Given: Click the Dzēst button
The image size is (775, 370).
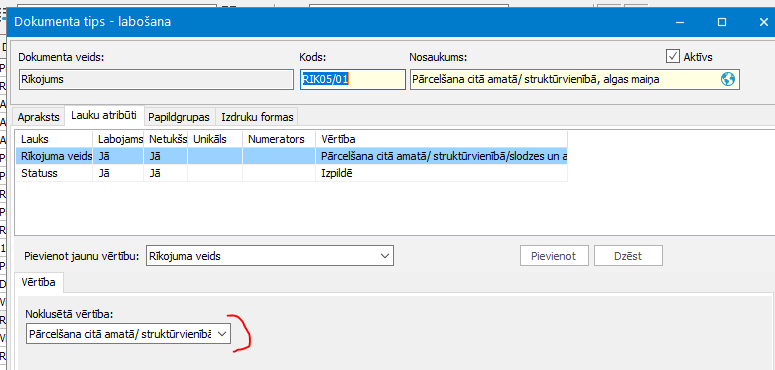Looking at the screenshot, I should [x=628, y=256].
